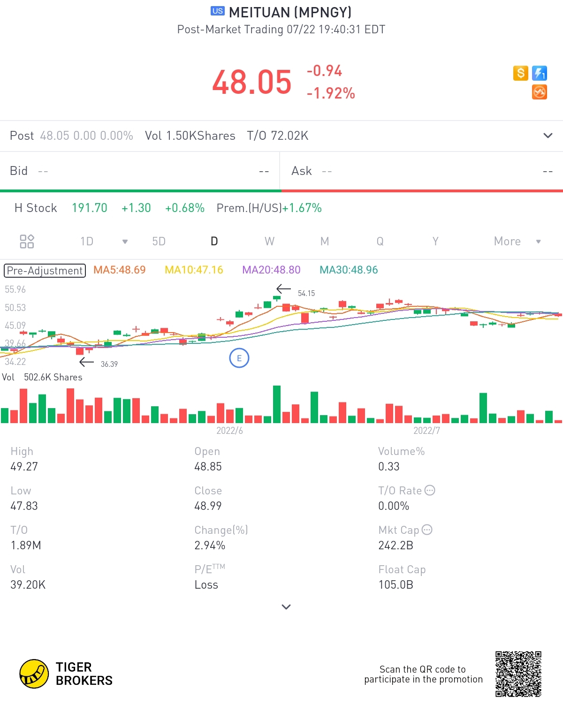The width and height of the screenshot is (563, 728).
Task: Tap the blue lightning bolt badge icon
Action: [x=540, y=73]
